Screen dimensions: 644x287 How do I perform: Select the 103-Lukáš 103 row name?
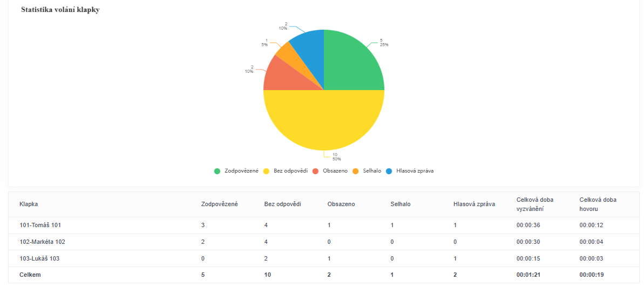click(x=40, y=258)
